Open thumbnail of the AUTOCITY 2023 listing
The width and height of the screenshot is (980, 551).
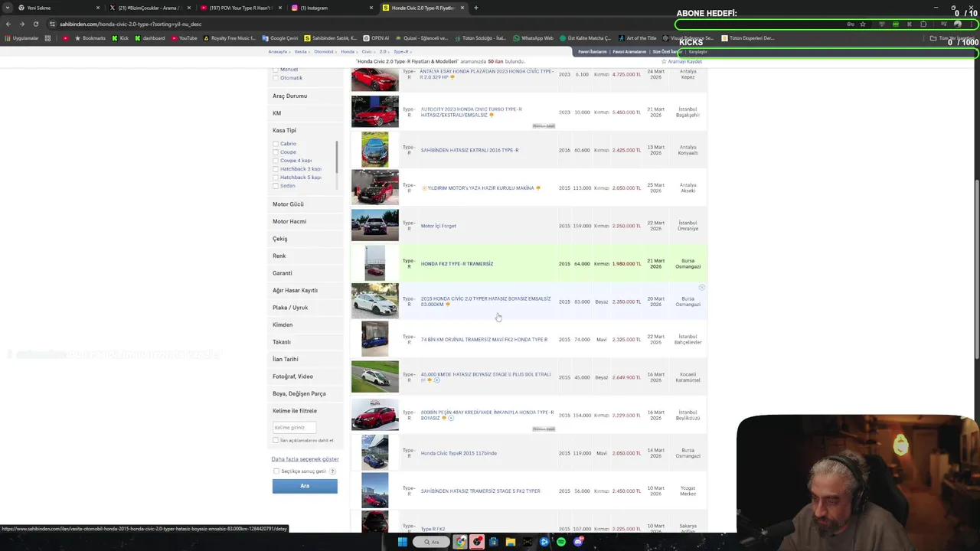[x=375, y=112]
